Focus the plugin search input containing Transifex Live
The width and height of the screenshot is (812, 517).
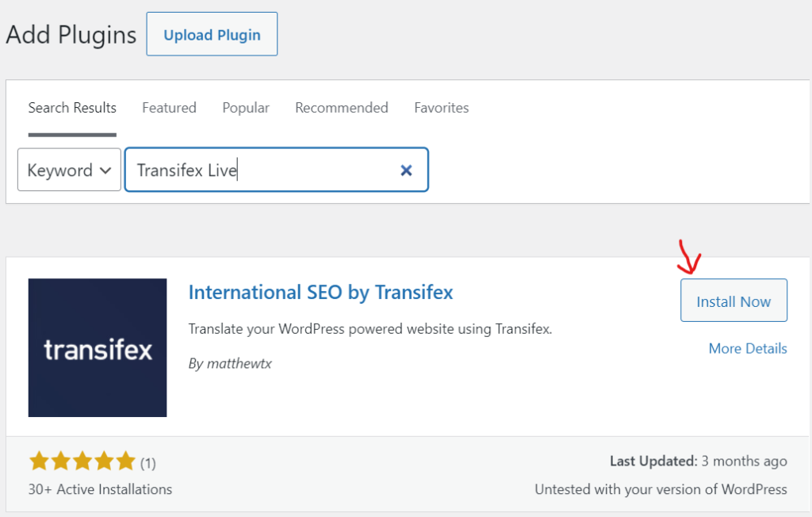coord(277,170)
